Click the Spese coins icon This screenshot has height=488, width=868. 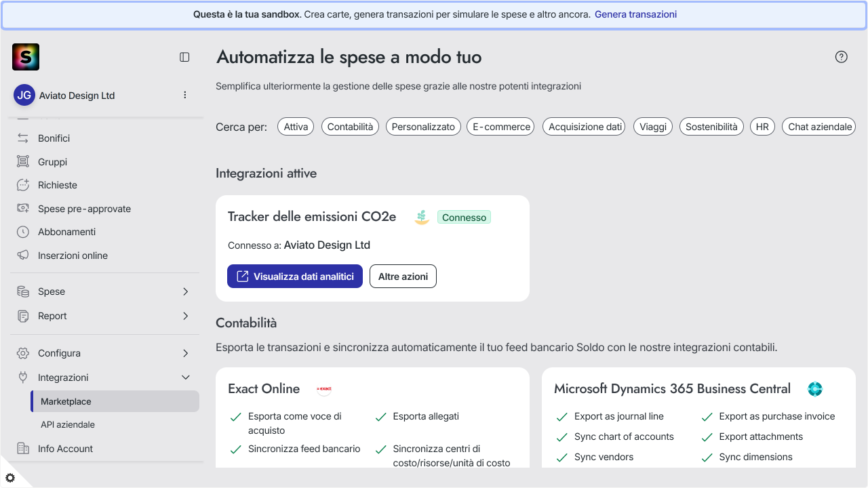pos(23,291)
